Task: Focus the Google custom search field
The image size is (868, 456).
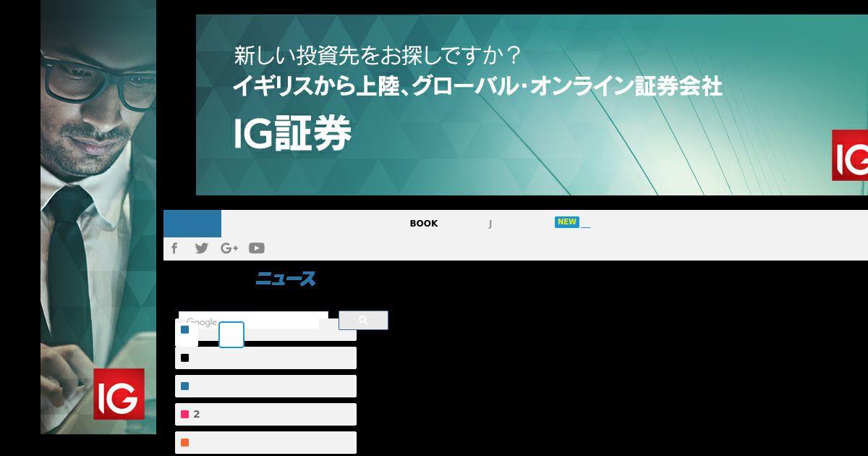Action: tap(252, 321)
